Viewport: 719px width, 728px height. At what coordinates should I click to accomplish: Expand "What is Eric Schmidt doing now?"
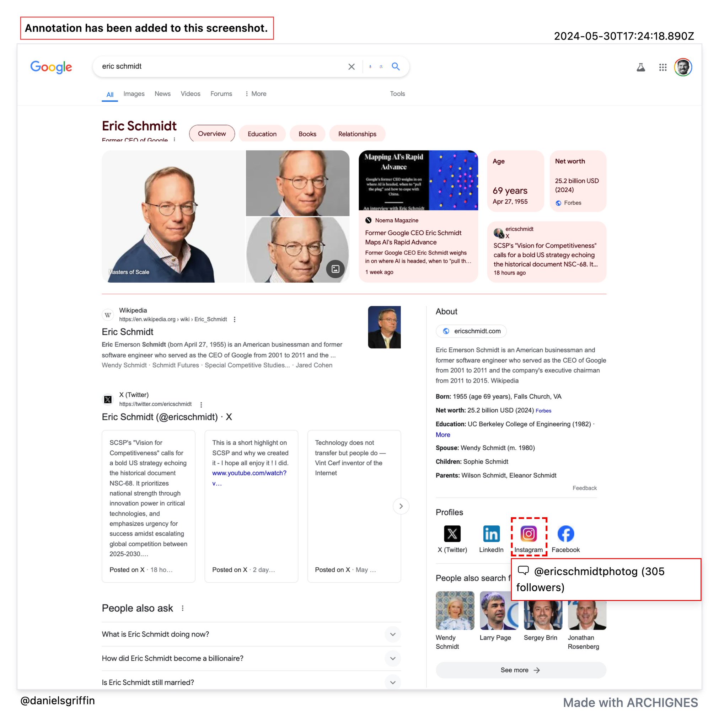click(251, 634)
